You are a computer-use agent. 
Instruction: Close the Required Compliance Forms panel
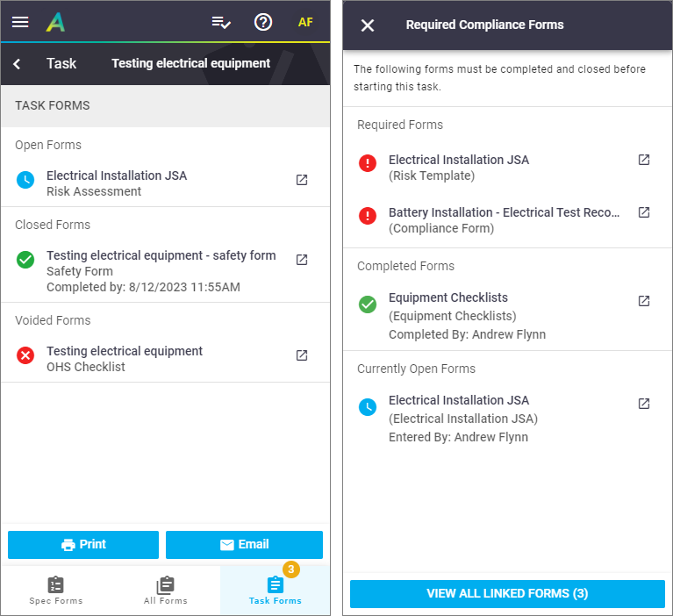[368, 25]
